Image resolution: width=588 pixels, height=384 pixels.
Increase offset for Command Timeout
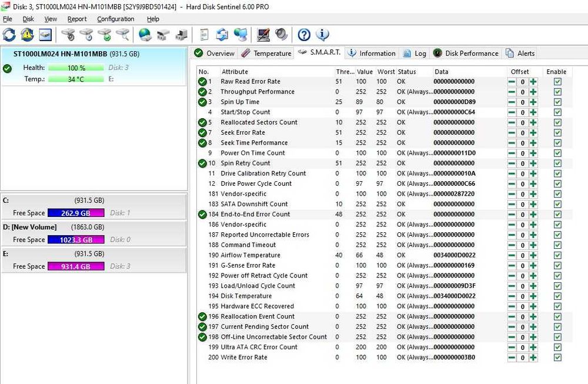coord(533,245)
